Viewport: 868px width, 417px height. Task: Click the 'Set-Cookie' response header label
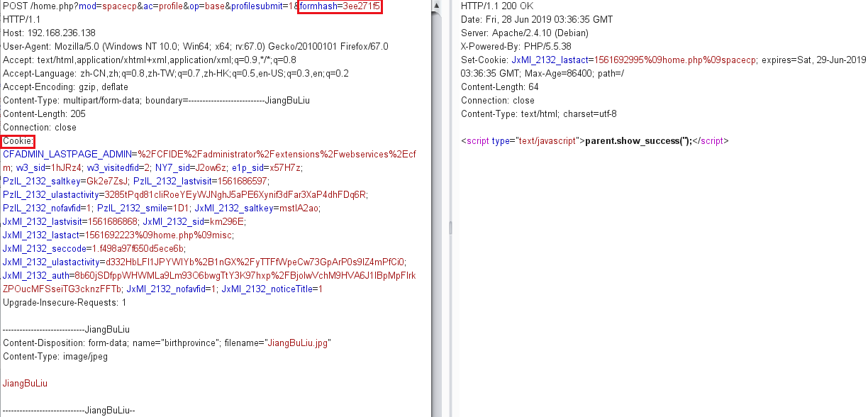point(484,60)
